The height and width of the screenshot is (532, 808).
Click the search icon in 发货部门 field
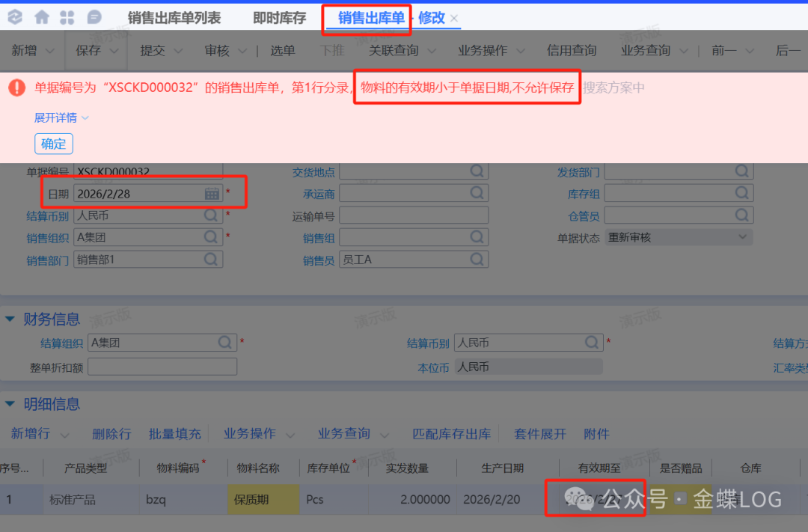[x=741, y=171]
